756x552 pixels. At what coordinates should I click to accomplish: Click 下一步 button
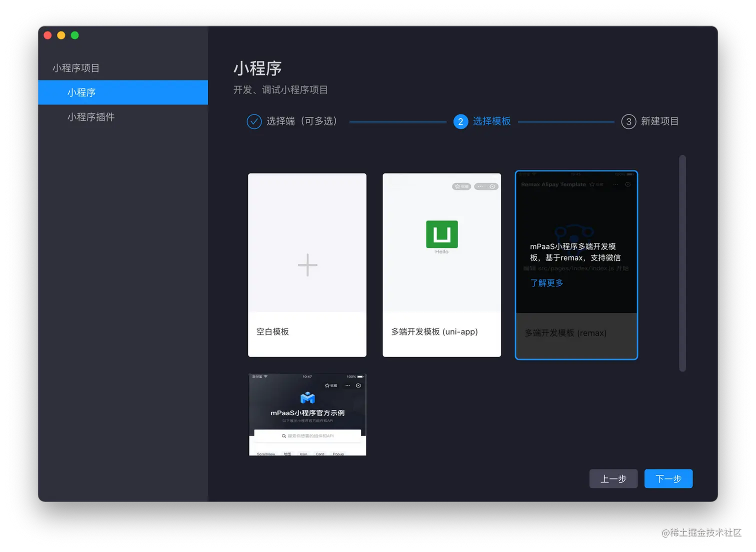[668, 478]
